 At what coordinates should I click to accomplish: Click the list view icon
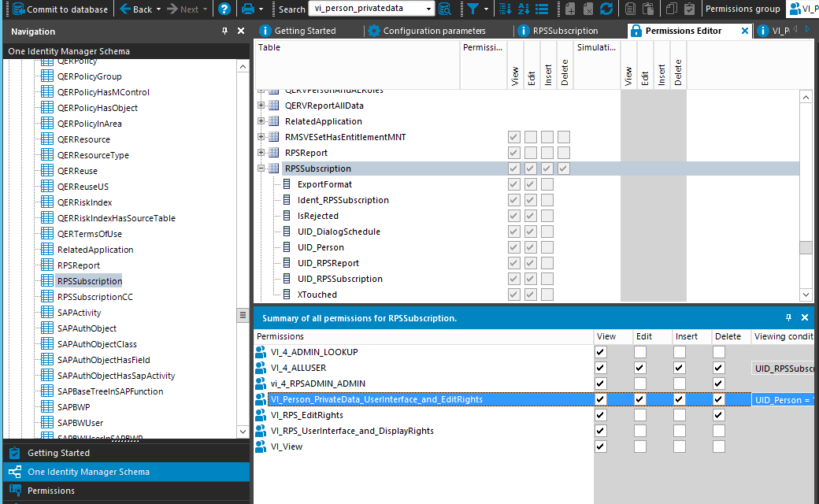pos(542,9)
